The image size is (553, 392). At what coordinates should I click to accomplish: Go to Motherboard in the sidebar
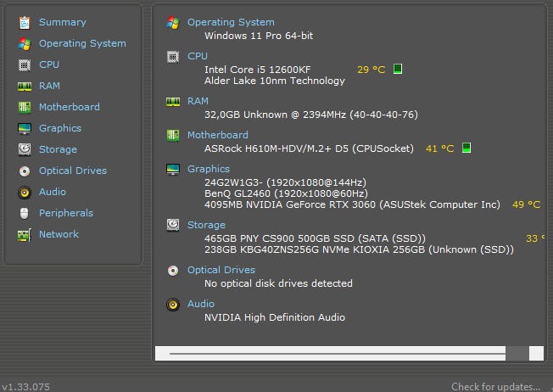[x=70, y=107]
